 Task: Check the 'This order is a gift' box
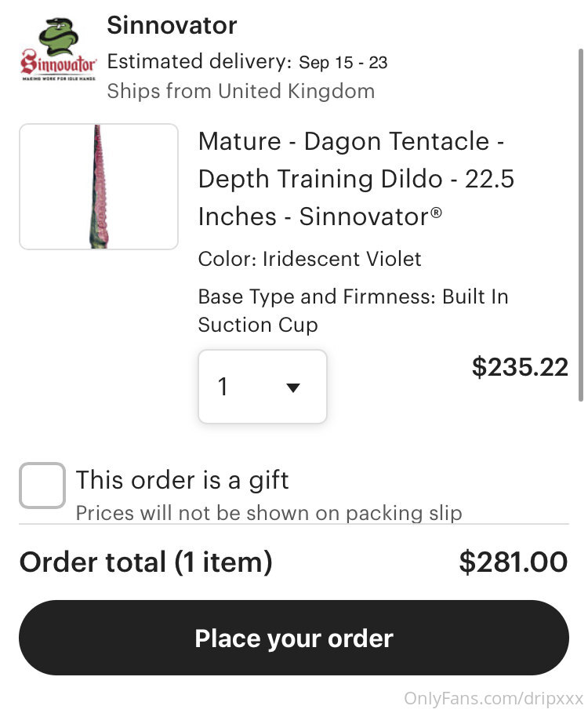click(x=42, y=486)
